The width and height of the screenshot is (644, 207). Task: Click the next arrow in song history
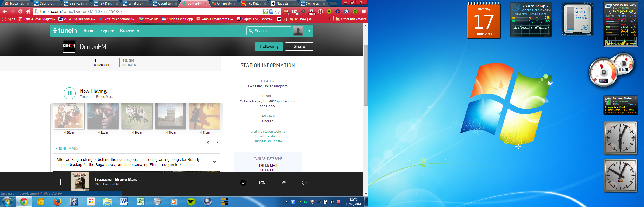pyautogui.click(x=217, y=142)
